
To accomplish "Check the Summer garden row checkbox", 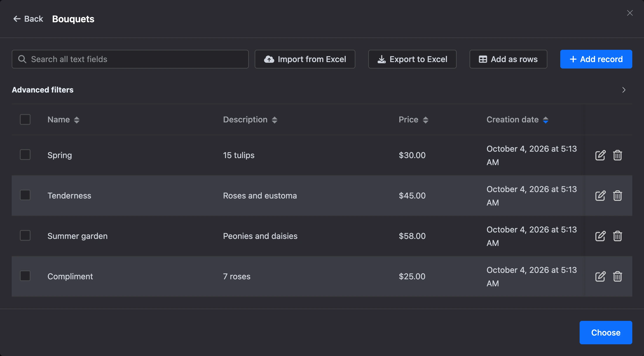I will click(25, 235).
